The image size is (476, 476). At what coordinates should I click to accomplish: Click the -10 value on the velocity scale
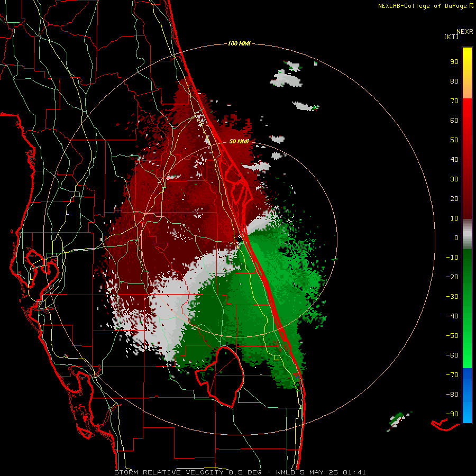point(452,258)
